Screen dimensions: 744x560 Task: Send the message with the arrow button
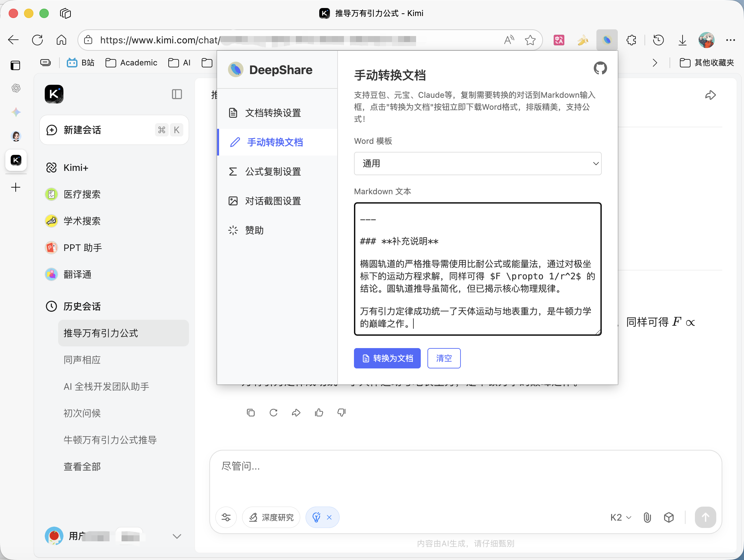pyautogui.click(x=705, y=518)
